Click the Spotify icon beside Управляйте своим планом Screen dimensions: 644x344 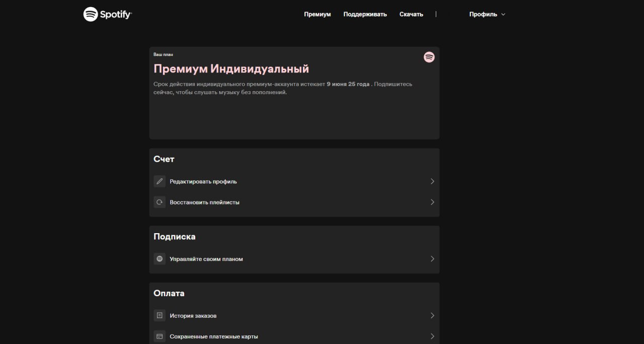[159, 259]
